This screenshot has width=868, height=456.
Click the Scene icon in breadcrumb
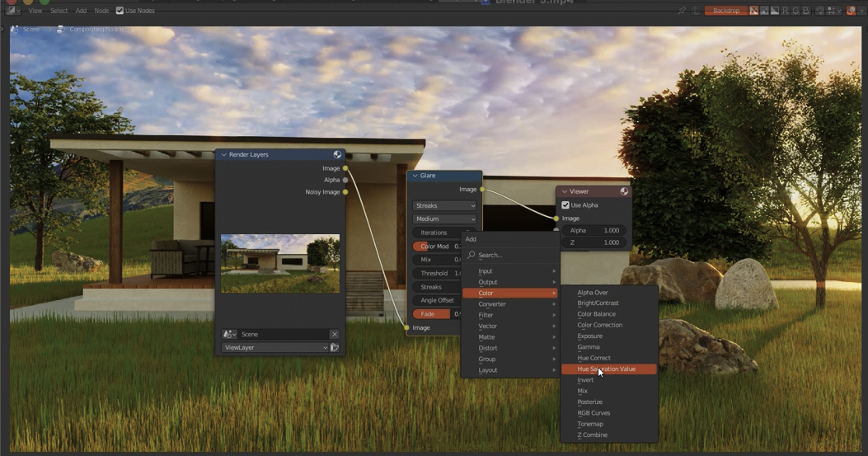[x=15, y=29]
